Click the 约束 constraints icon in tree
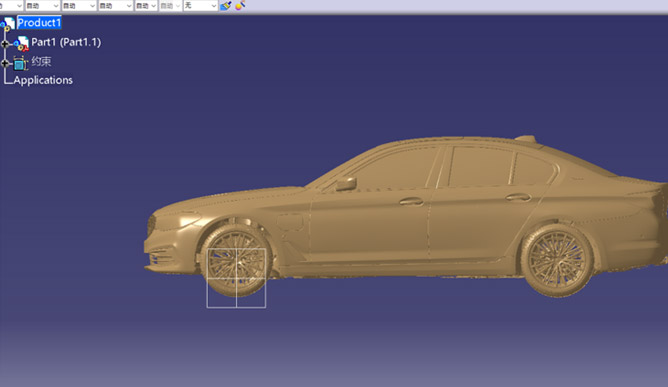Image resolution: width=668 pixels, height=387 pixels. point(20,63)
